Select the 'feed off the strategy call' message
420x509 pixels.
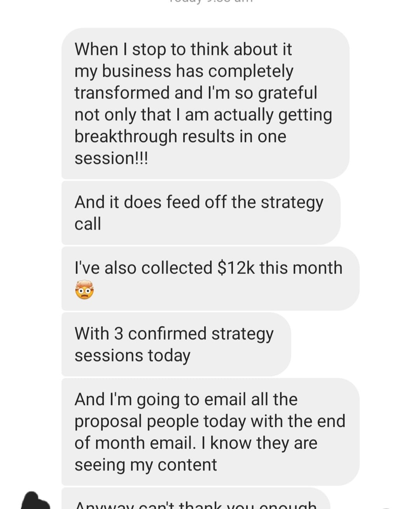click(201, 213)
